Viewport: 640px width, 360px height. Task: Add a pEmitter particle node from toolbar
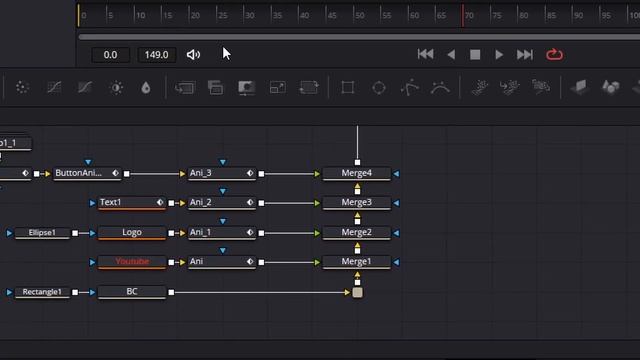tap(480, 87)
